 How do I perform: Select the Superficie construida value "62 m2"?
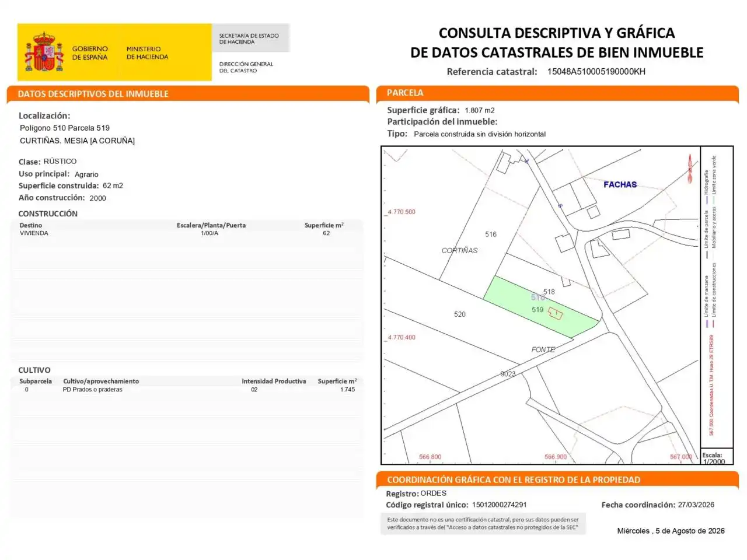coord(113,185)
